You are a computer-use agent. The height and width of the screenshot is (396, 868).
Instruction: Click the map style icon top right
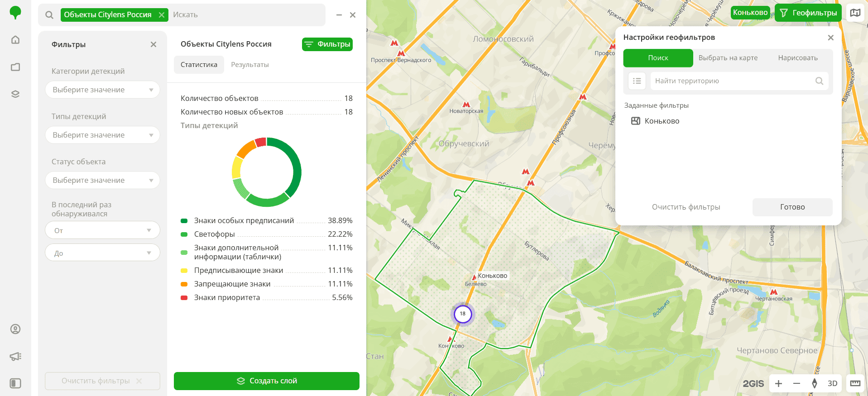[x=855, y=13]
